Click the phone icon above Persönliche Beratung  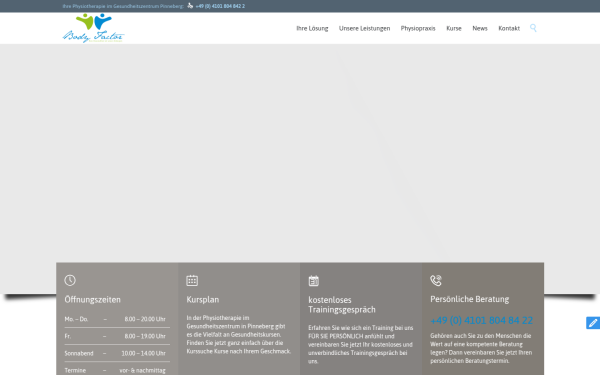[436, 280]
